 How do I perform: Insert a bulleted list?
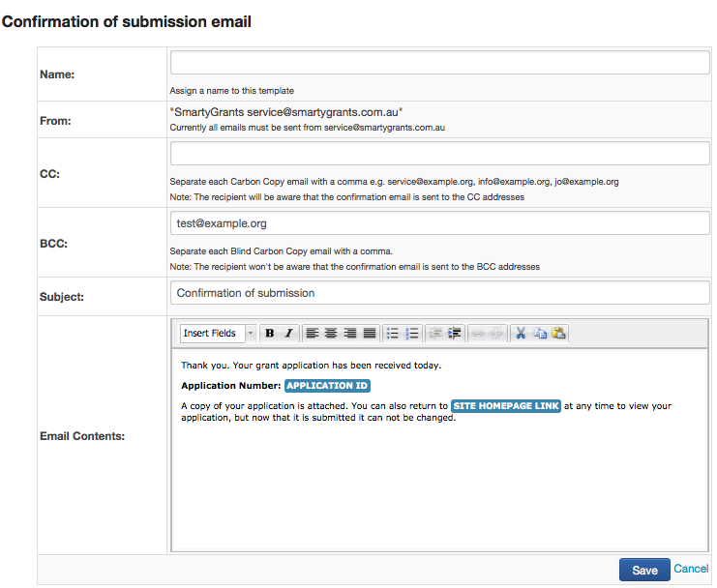(393, 334)
